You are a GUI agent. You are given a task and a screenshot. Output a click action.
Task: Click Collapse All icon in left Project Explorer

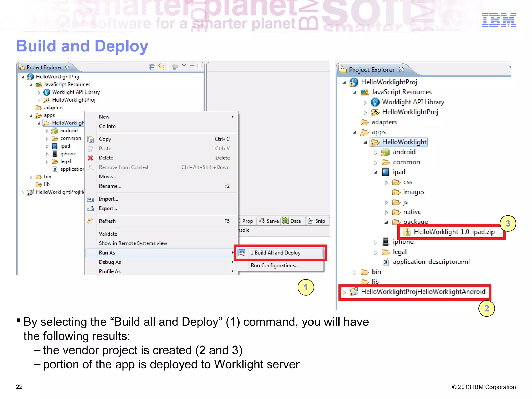pyautogui.click(x=152, y=67)
